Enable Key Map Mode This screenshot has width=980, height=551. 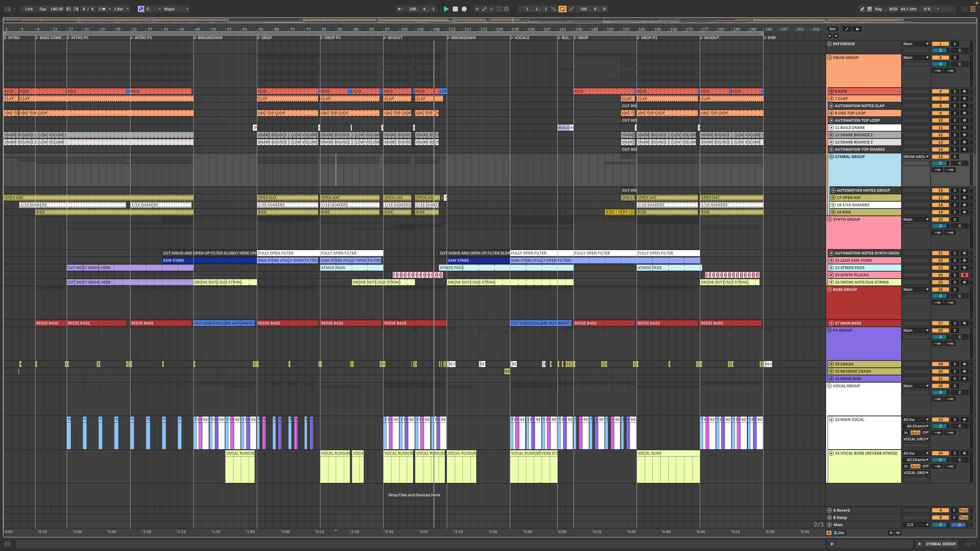click(x=879, y=9)
